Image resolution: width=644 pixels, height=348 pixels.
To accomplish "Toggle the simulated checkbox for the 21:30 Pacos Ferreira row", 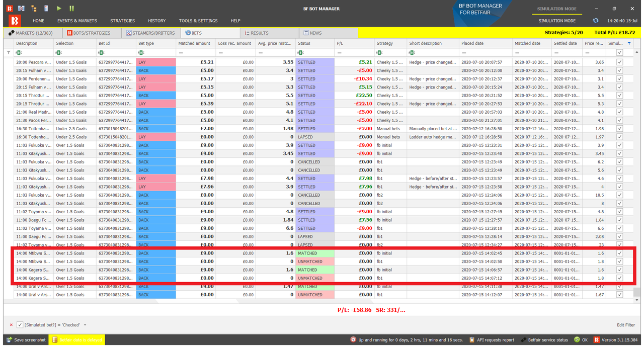I will coord(619,120).
